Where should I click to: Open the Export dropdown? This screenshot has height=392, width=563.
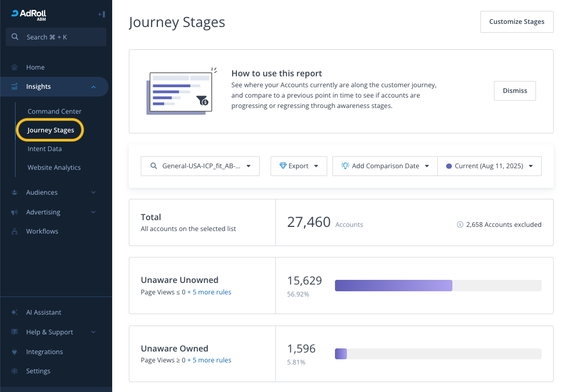tap(299, 166)
